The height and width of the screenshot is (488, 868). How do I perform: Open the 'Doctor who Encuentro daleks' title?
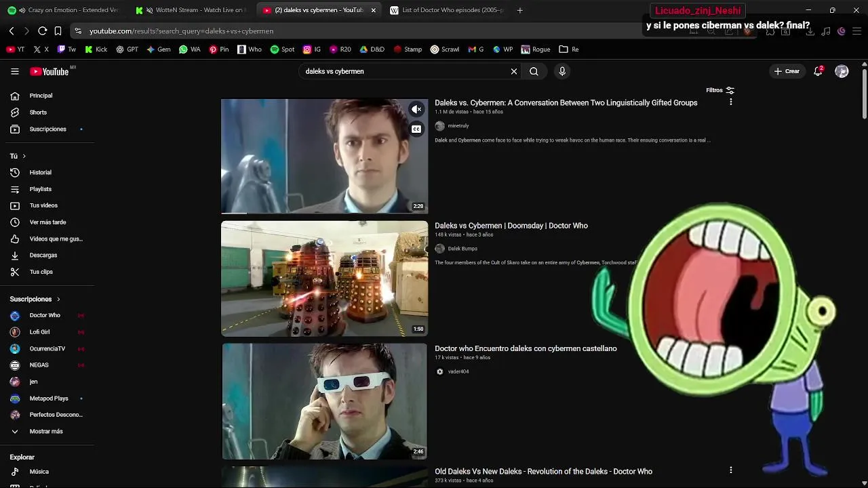coord(526,348)
